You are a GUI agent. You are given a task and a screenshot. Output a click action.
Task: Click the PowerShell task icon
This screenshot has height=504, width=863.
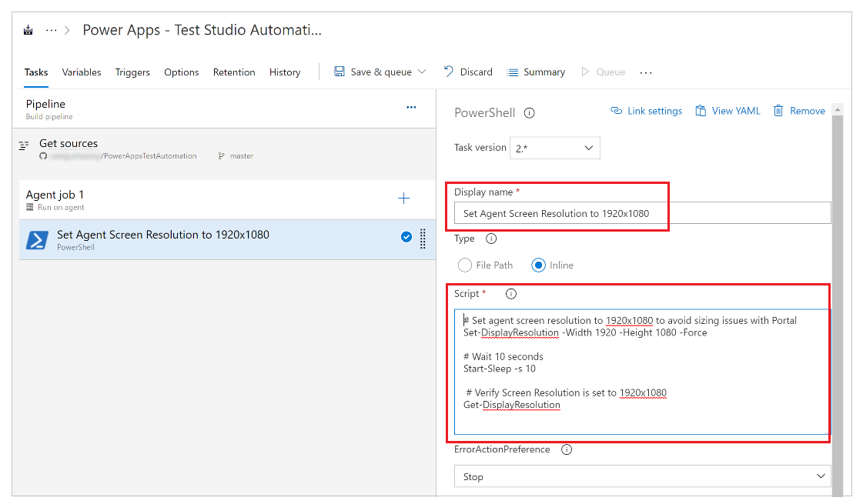pos(38,240)
